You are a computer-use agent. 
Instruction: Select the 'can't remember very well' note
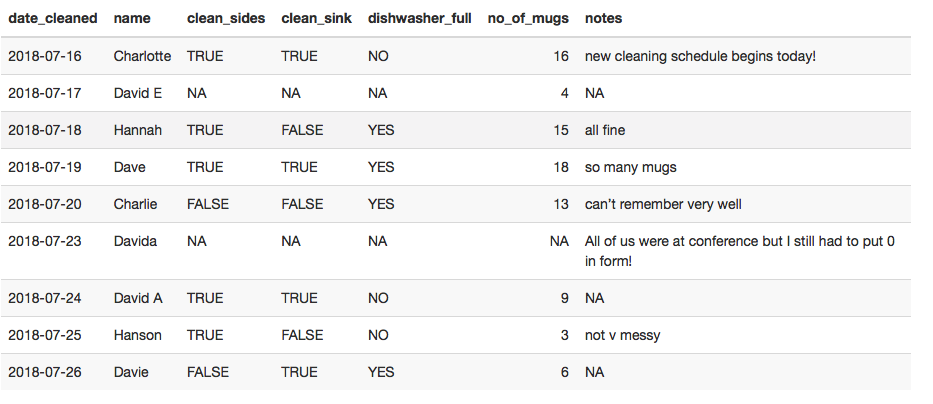[x=663, y=204]
